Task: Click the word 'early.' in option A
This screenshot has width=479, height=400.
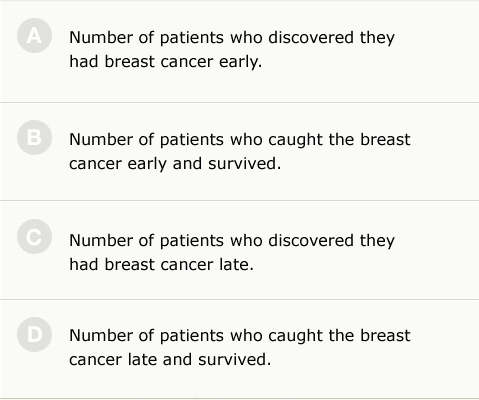Action: click(x=240, y=62)
